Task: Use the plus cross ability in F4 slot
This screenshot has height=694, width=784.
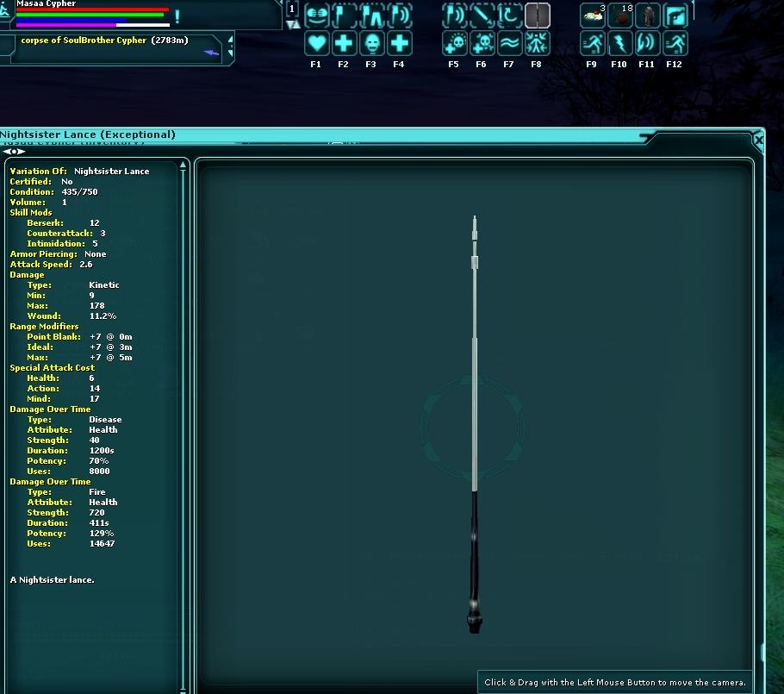Action: pos(400,43)
